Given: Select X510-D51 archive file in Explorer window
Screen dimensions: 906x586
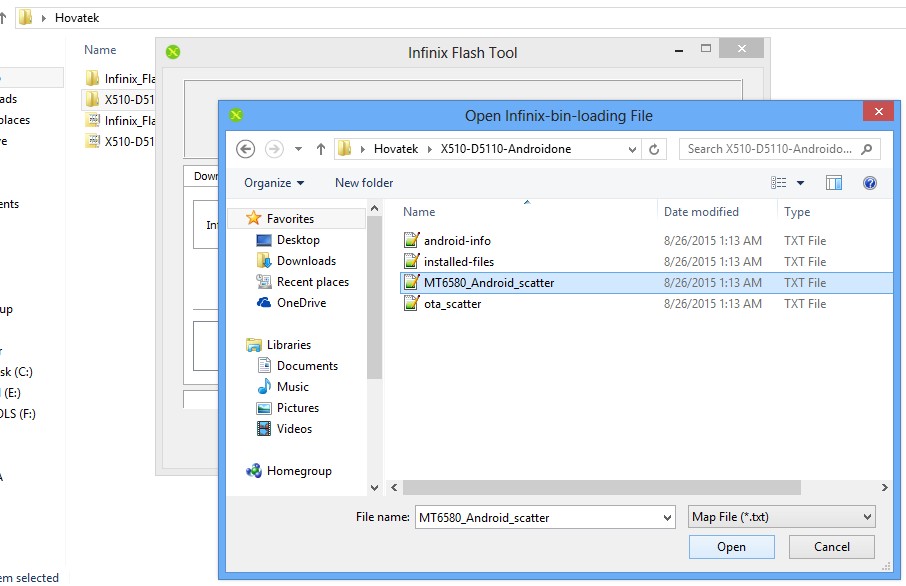Looking at the screenshot, I should (x=120, y=141).
